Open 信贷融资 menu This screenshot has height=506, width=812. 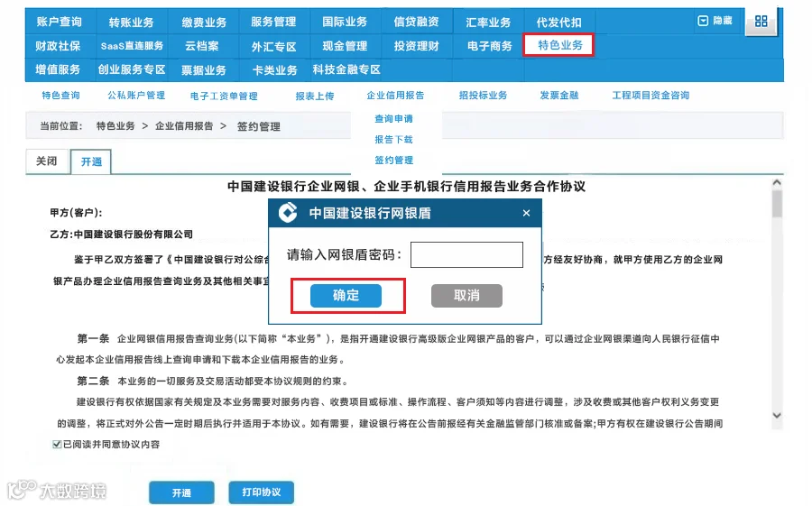[x=416, y=22]
